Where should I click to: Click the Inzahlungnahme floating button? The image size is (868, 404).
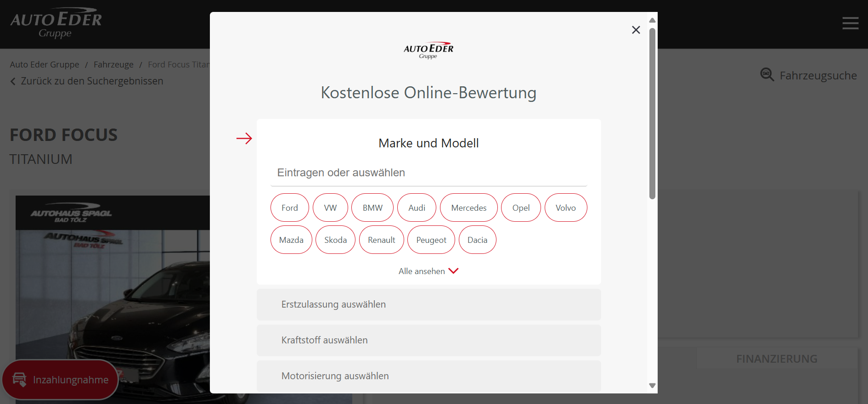[60, 380]
